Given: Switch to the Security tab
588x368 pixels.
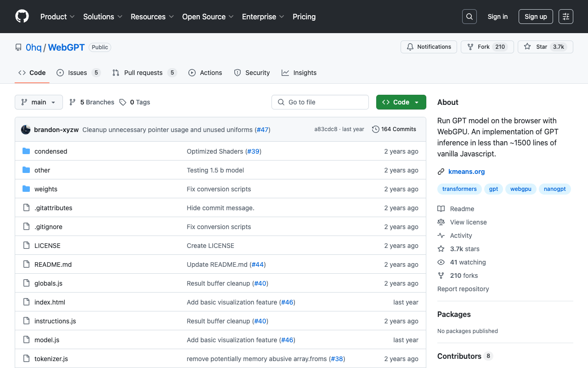Looking at the screenshot, I should [x=252, y=73].
